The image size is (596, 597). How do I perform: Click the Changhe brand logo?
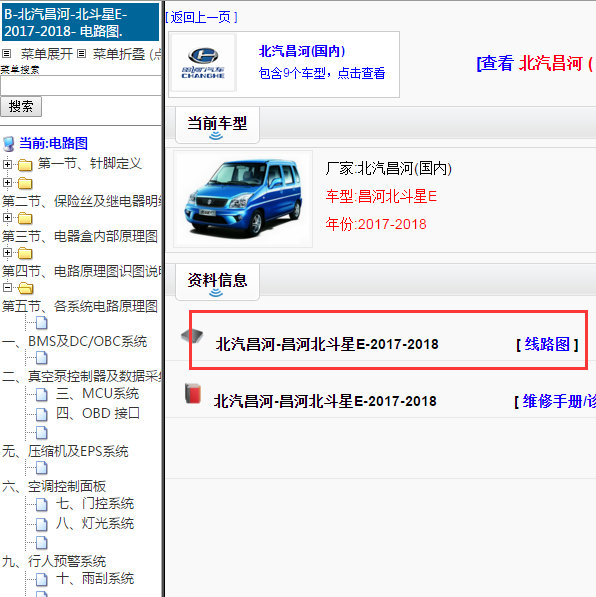point(203,63)
